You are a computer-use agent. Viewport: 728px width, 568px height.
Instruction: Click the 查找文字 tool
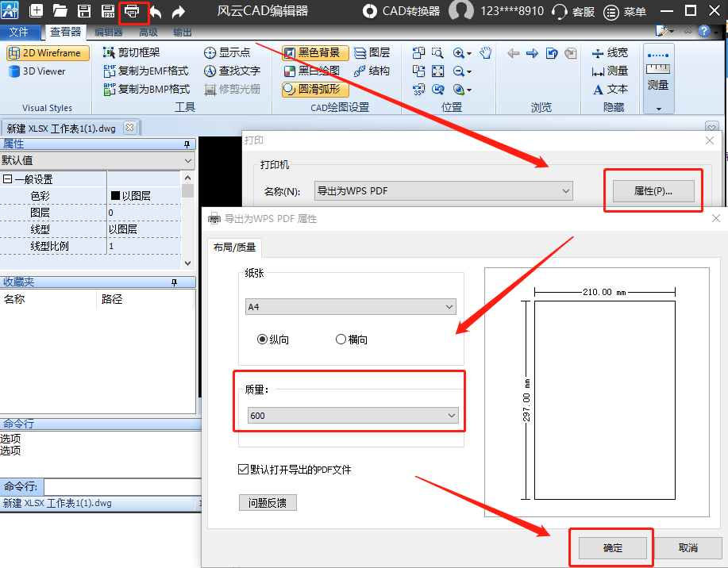point(232,71)
